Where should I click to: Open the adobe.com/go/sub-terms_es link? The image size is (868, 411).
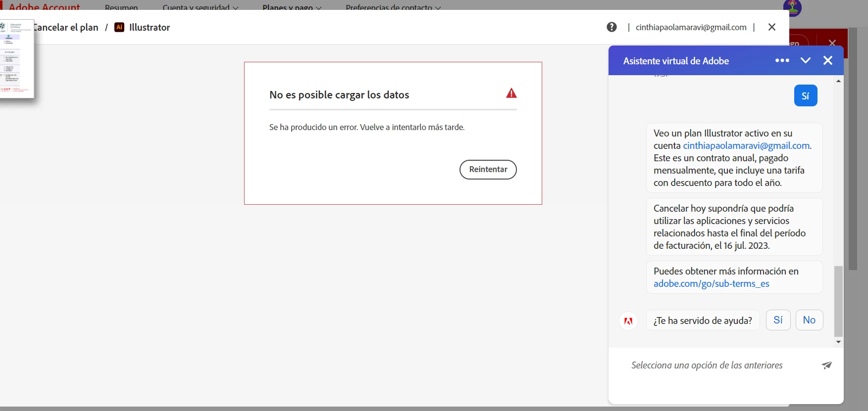click(x=711, y=283)
